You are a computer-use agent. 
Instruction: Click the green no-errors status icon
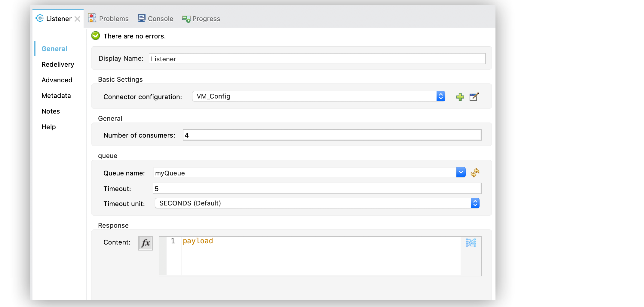(95, 35)
